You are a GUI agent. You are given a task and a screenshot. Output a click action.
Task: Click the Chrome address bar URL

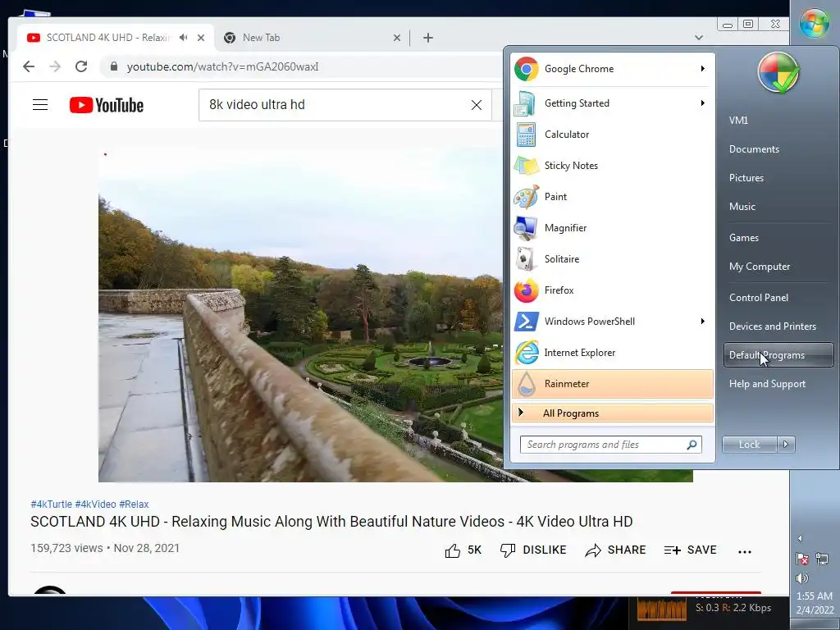(223, 66)
